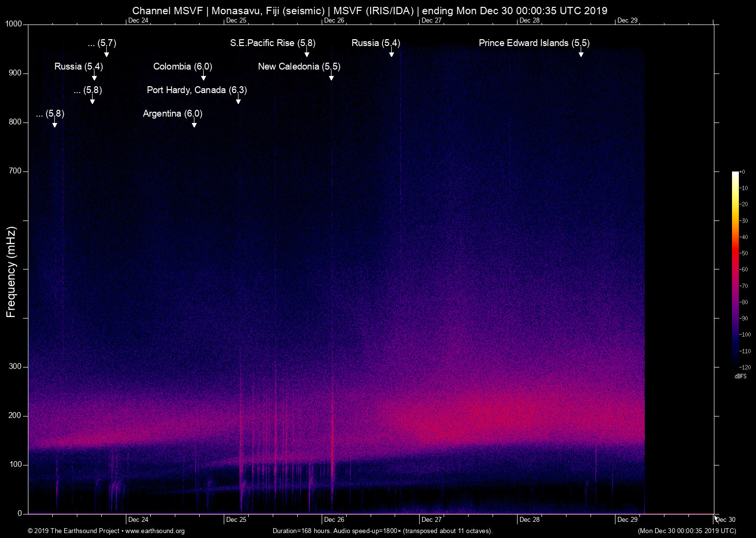Pick the 100 frequency axis value

pyautogui.click(x=15, y=465)
